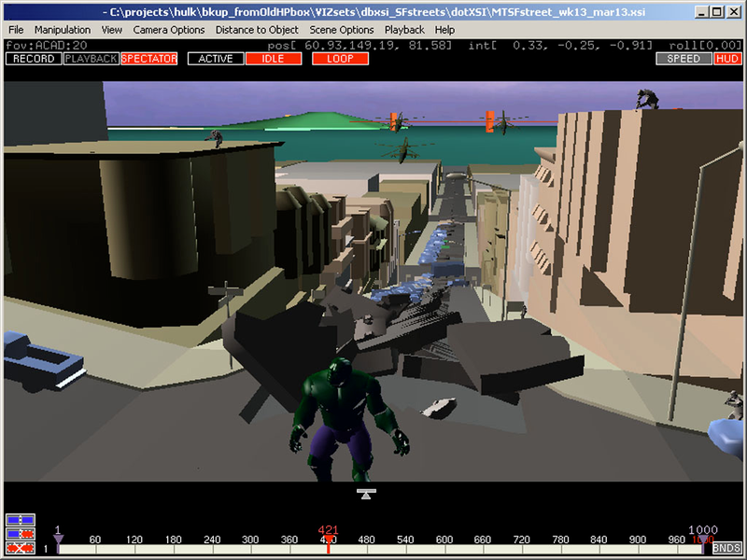Image resolution: width=747 pixels, height=560 pixels.
Task: Toggle the IDLE state button
Action: pyautogui.click(x=274, y=59)
